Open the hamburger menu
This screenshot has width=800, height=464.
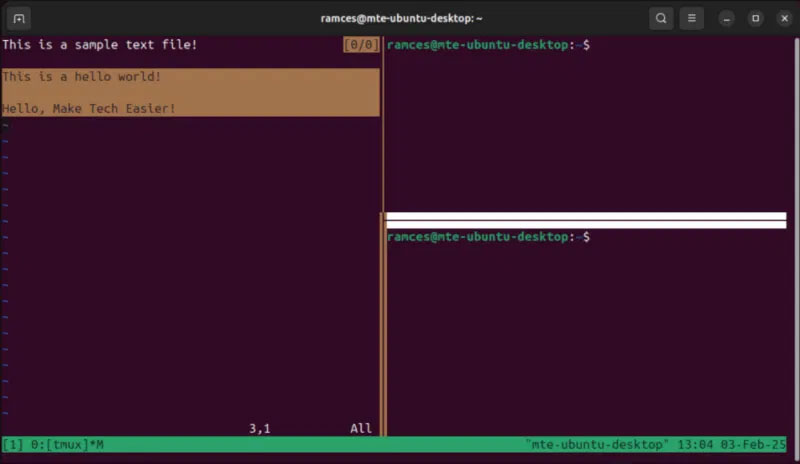691,18
